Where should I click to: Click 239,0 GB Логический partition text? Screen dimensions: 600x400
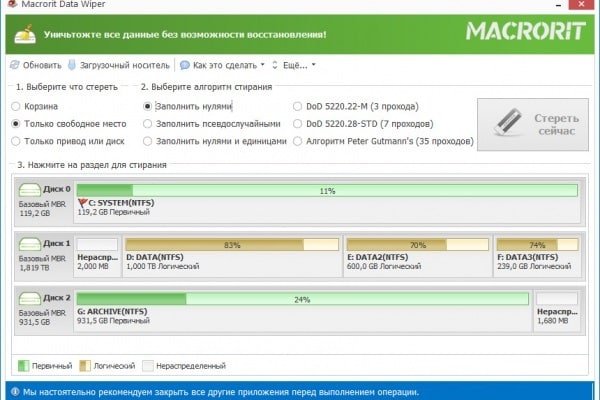coord(534,266)
